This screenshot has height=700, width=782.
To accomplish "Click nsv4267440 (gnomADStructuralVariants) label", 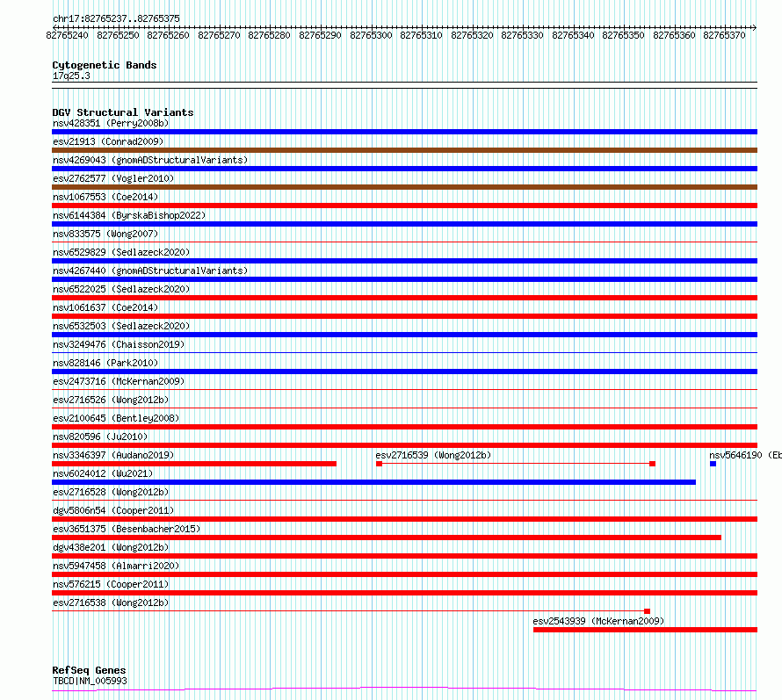I will coord(150,271).
